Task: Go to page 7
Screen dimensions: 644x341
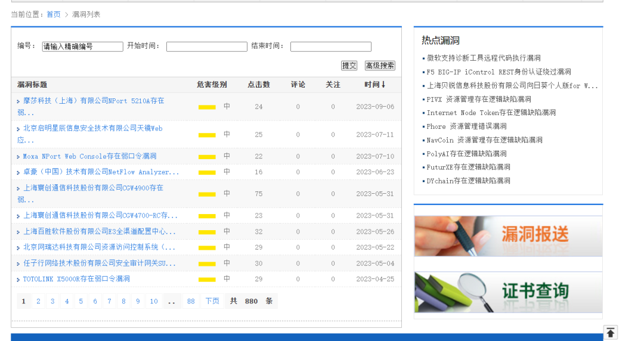Action: tap(109, 301)
